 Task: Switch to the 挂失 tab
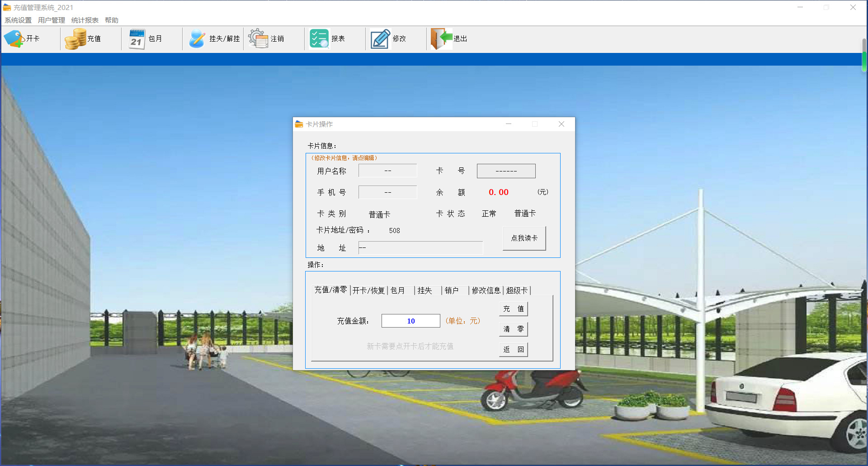coord(428,290)
